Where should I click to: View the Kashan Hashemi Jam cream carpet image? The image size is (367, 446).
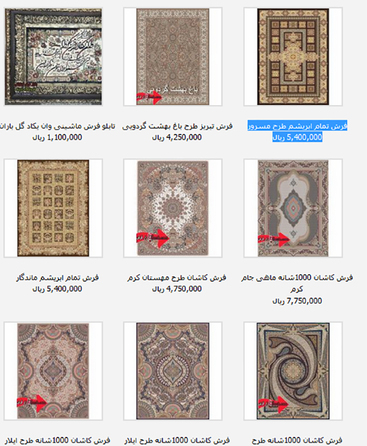(293, 208)
